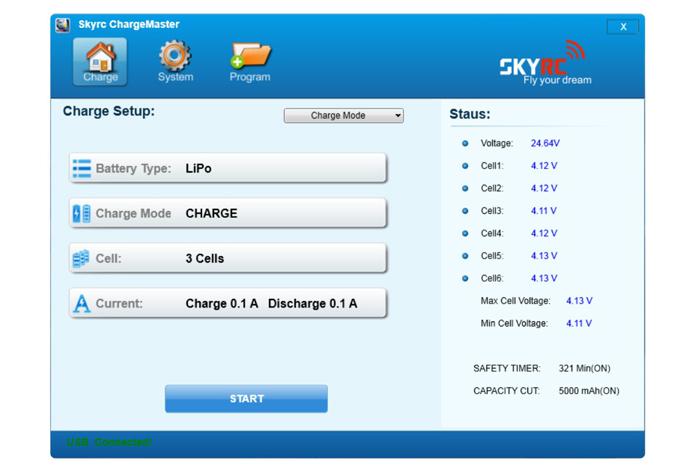
Task: Click the Battery Type list icon
Action: 82,169
